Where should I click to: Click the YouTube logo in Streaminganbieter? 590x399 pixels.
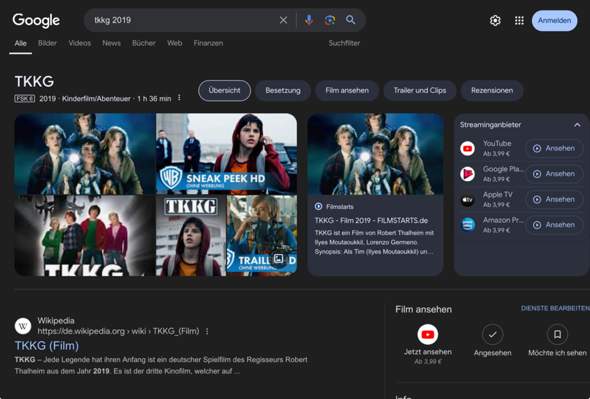point(468,148)
